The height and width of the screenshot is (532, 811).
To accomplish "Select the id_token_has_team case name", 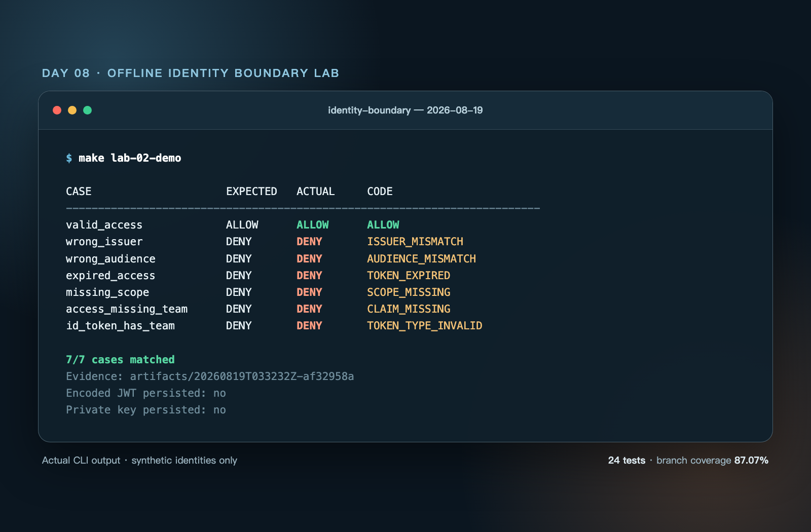I will click(120, 326).
